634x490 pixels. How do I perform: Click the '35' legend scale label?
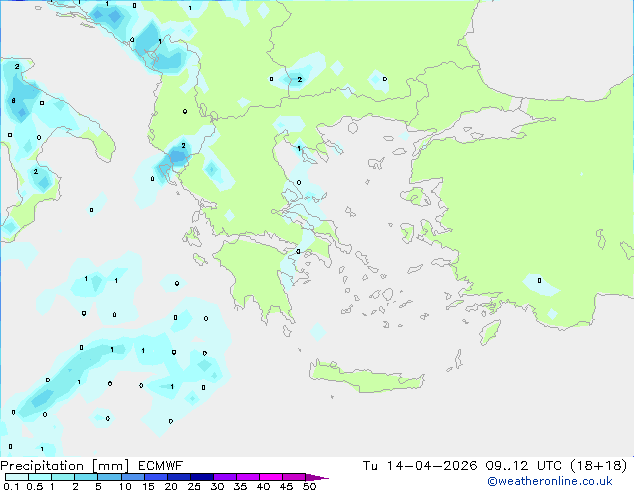coord(240,486)
